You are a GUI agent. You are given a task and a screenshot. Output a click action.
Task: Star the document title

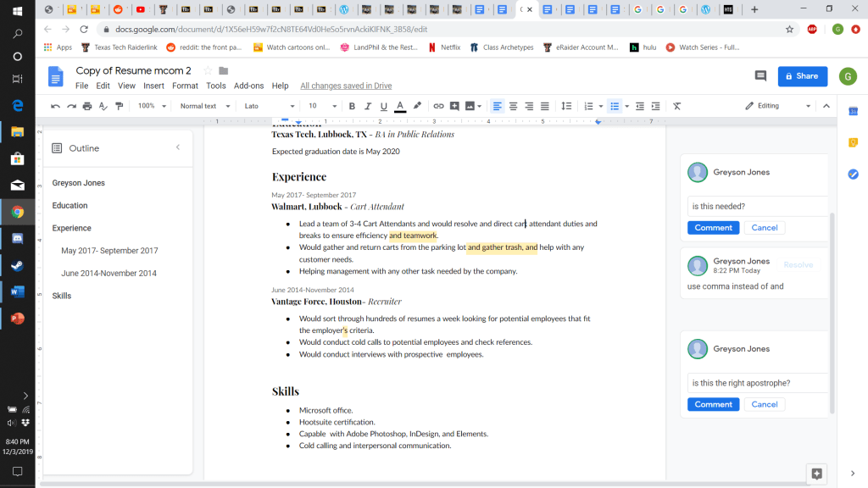coord(208,71)
